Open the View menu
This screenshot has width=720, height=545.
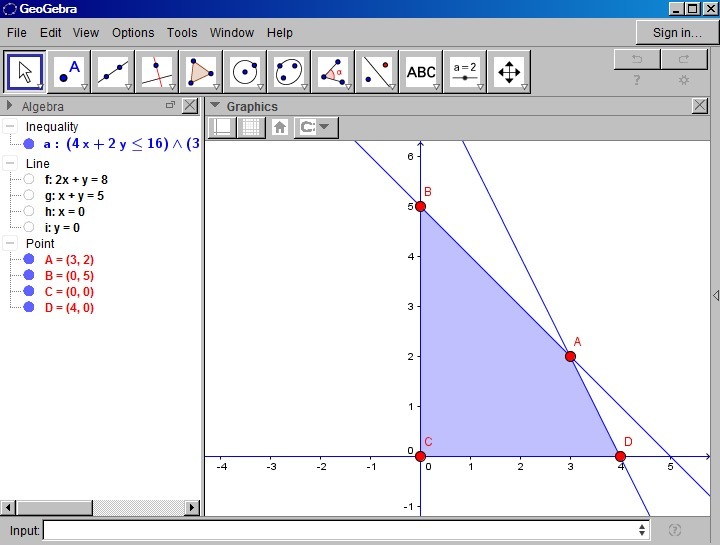pyautogui.click(x=86, y=33)
